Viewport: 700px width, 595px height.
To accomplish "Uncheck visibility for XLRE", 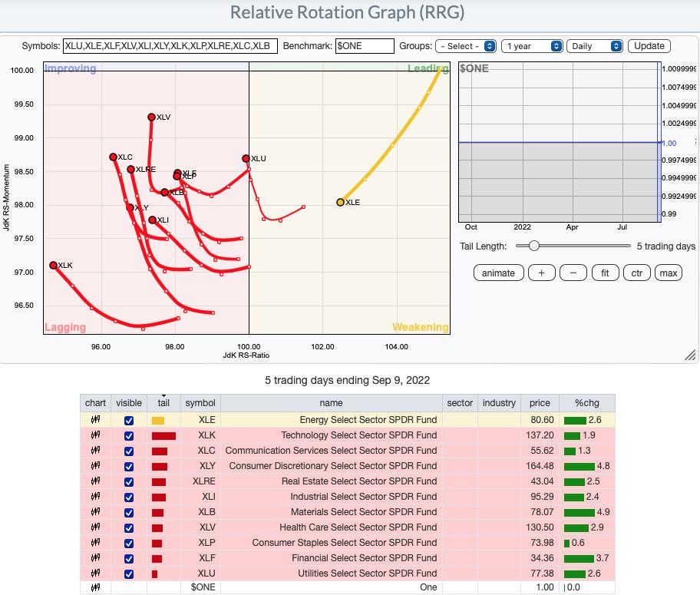I will coord(129,481).
